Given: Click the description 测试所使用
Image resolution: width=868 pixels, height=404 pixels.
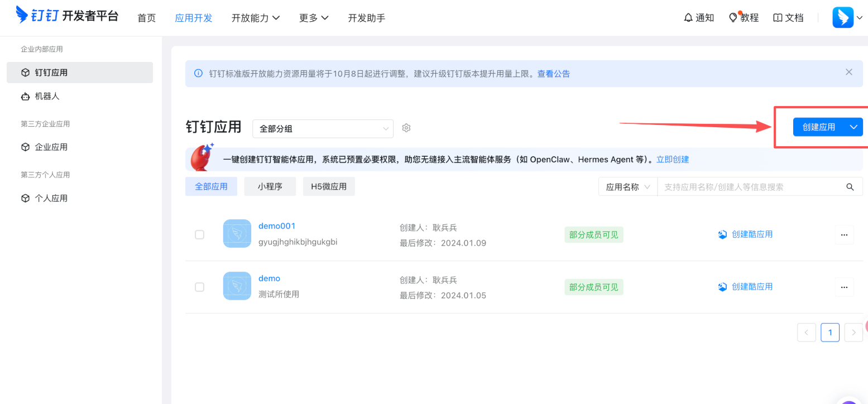Looking at the screenshot, I should pyautogui.click(x=279, y=294).
